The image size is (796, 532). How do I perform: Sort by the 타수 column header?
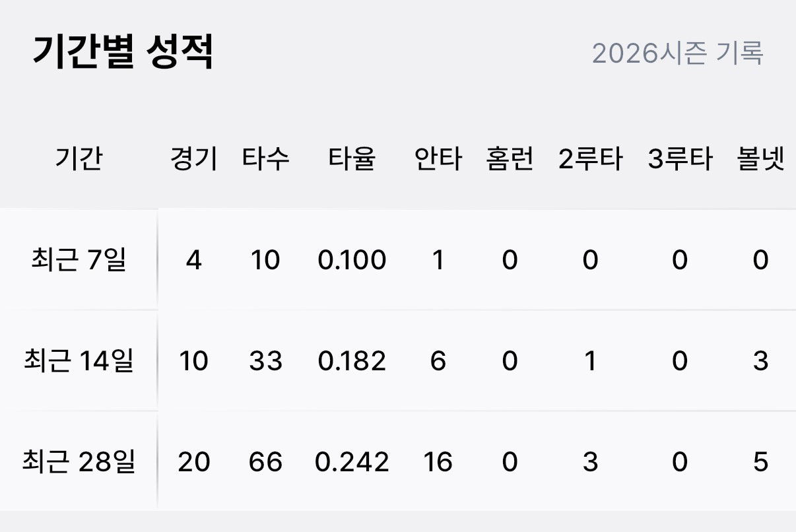coord(265,160)
